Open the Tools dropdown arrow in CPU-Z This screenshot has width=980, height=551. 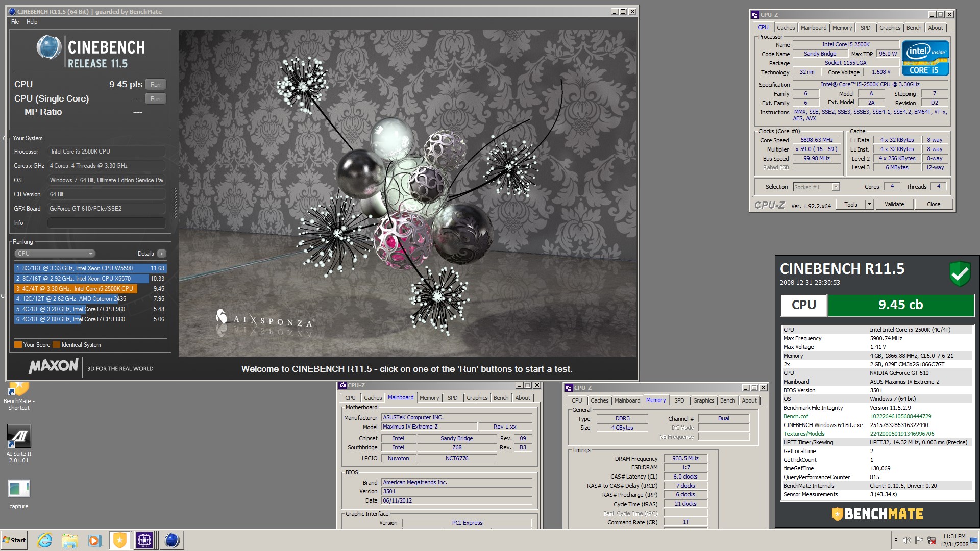pos(869,204)
